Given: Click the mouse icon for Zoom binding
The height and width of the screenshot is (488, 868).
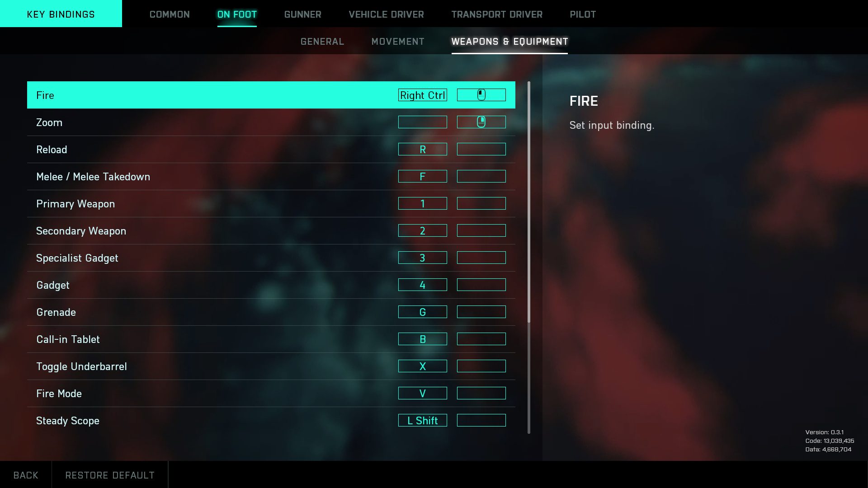Looking at the screenshot, I should pos(481,122).
